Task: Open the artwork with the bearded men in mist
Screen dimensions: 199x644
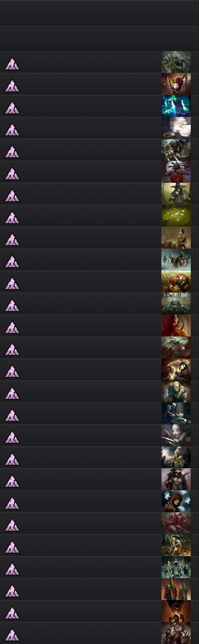Action: (x=176, y=260)
